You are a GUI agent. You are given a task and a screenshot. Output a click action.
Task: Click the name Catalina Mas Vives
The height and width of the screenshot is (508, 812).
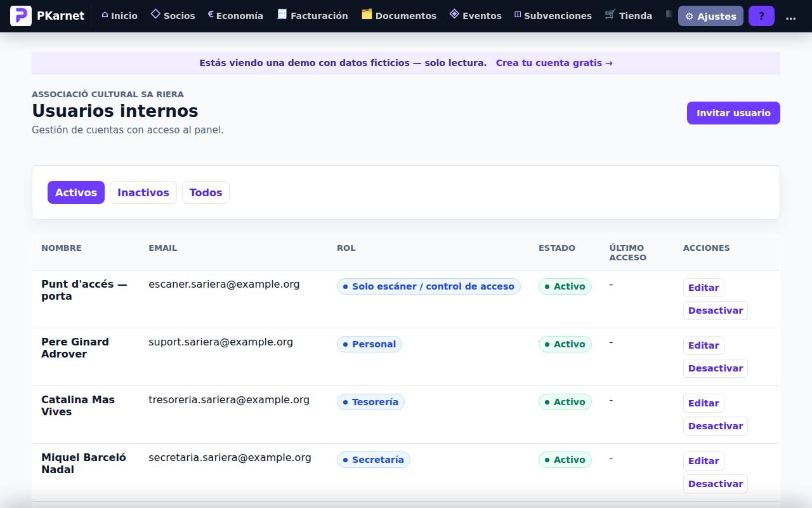pos(78,406)
